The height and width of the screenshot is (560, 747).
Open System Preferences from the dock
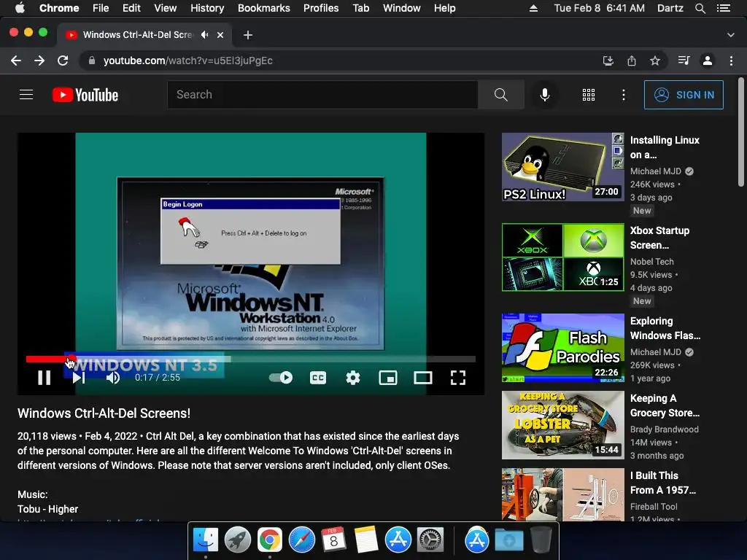click(x=430, y=540)
